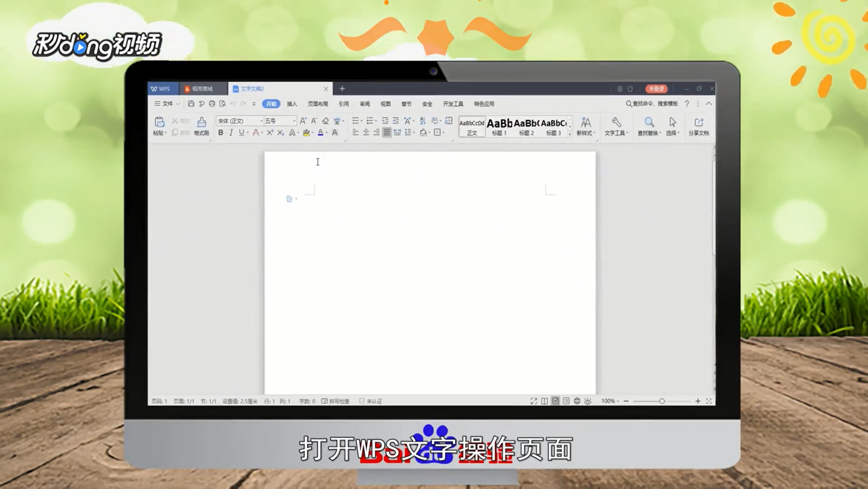The height and width of the screenshot is (489, 868).
Task: Open the line spacing dropdown
Action: 414,133
